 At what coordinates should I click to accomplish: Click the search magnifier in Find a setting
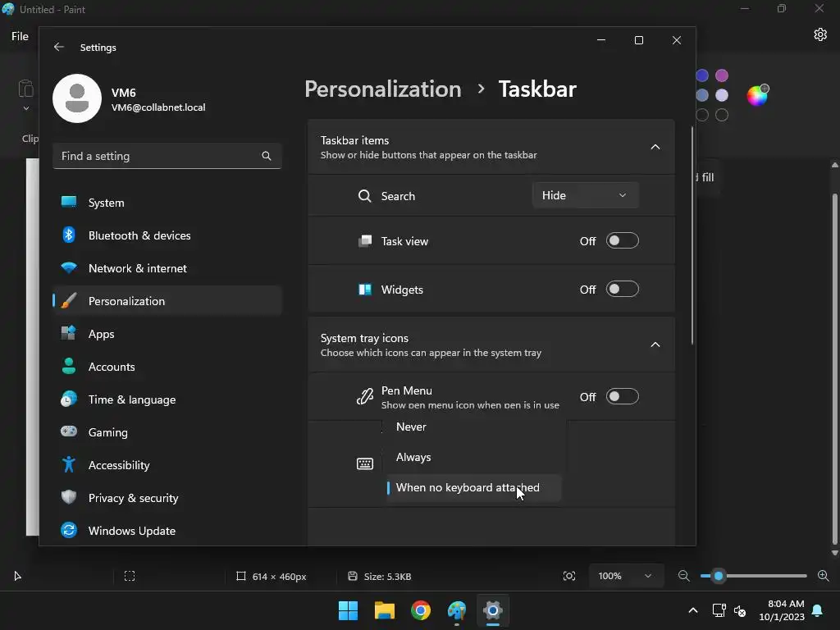point(267,156)
